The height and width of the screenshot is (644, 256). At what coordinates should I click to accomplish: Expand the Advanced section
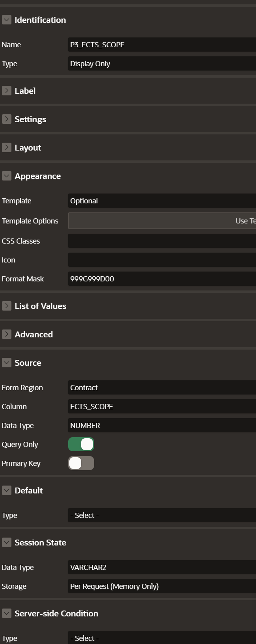tap(6, 334)
